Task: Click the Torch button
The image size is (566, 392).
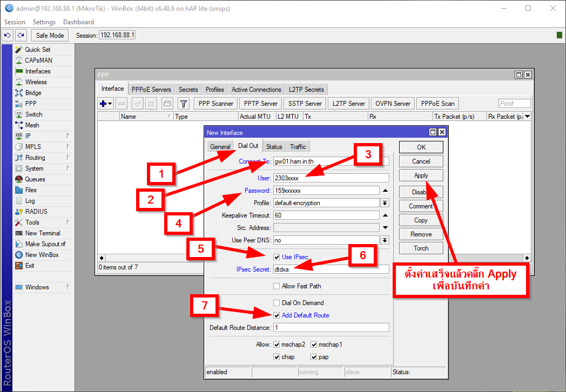Action: pos(421,248)
